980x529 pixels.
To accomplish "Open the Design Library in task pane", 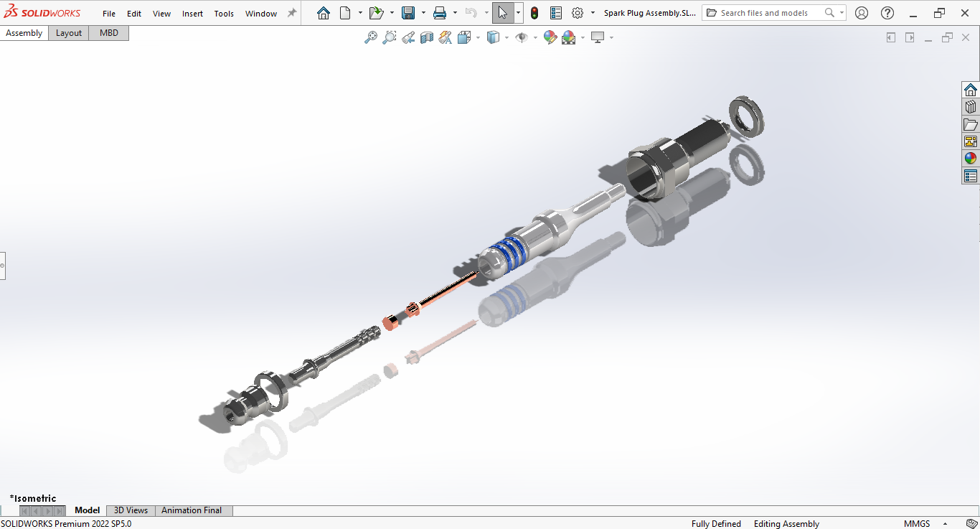I will (971, 107).
